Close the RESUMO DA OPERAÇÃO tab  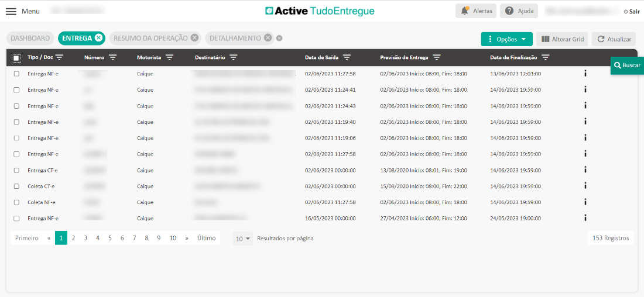[x=195, y=38]
